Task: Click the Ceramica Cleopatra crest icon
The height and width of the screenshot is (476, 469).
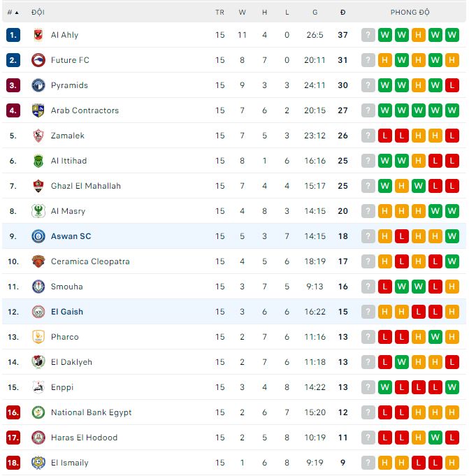Action: coord(38,261)
